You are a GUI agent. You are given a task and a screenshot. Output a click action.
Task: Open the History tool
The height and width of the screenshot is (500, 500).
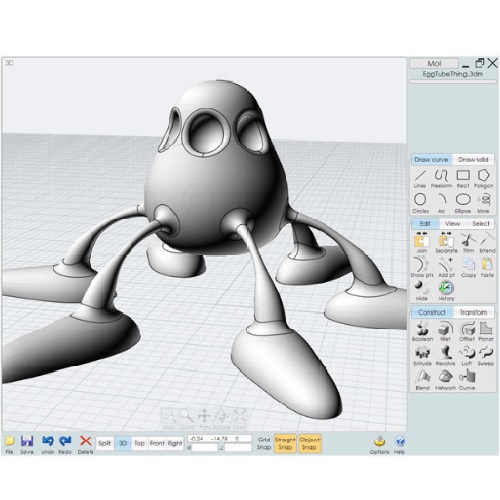tap(446, 291)
